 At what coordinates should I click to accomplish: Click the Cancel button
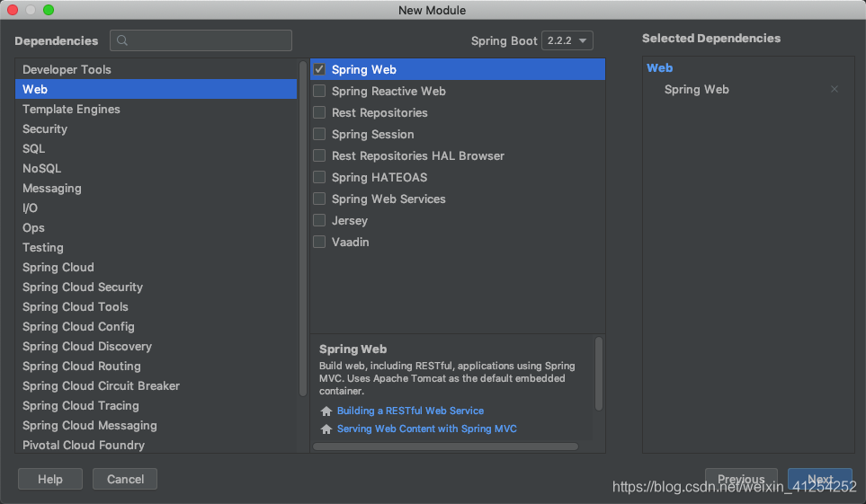click(x=125, y=479)
